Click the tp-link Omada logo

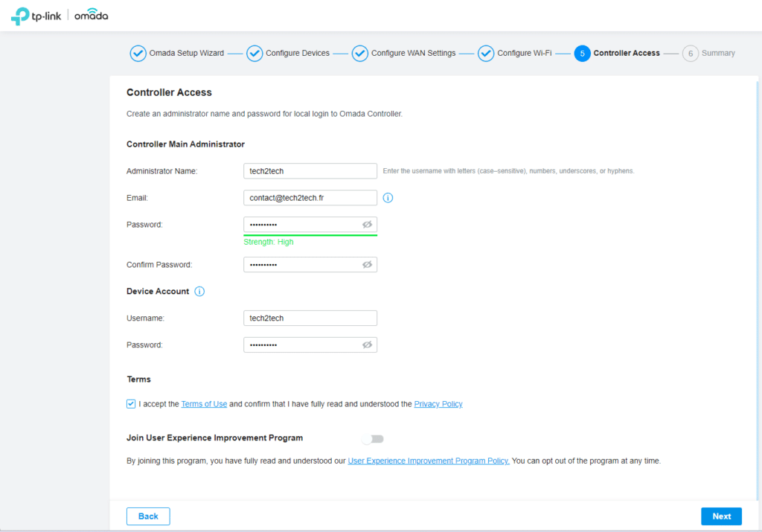(x=60, y=16)
